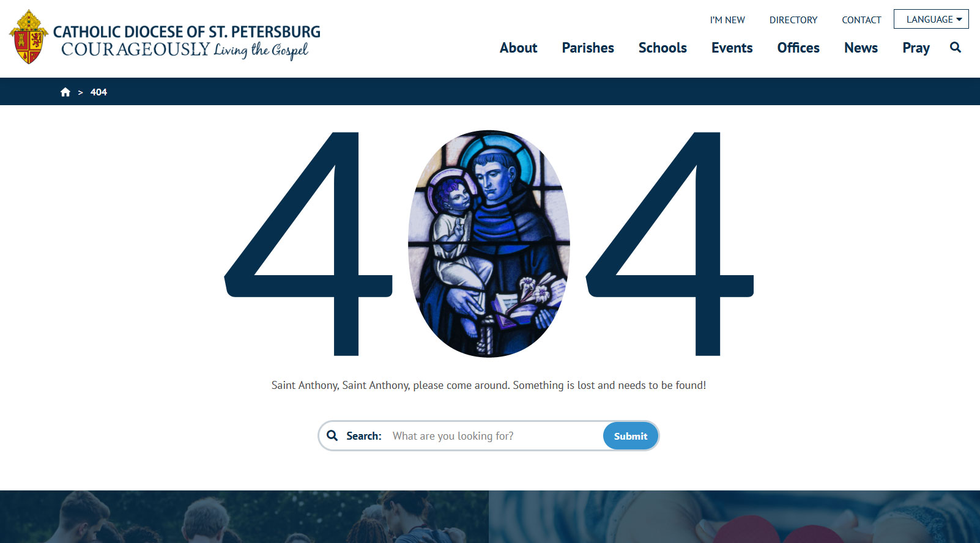Click the diocese coat of arms logo
This screenshot has height=543, width=980.
tap(29, 37)
